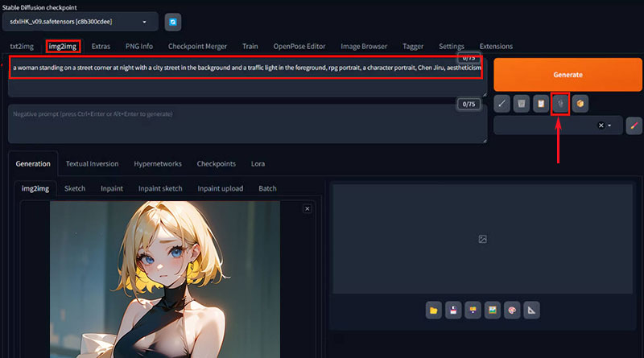Click the arrow icon left of trash

coord(502,103)
